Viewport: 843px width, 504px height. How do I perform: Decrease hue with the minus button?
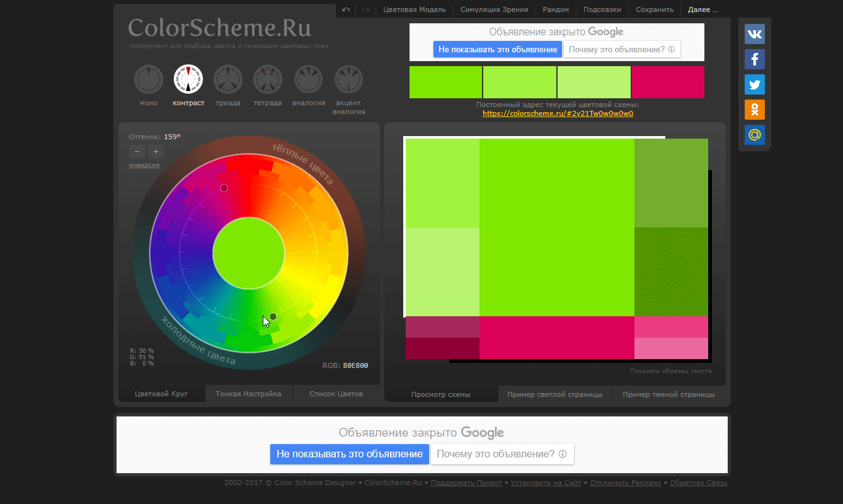137,151
